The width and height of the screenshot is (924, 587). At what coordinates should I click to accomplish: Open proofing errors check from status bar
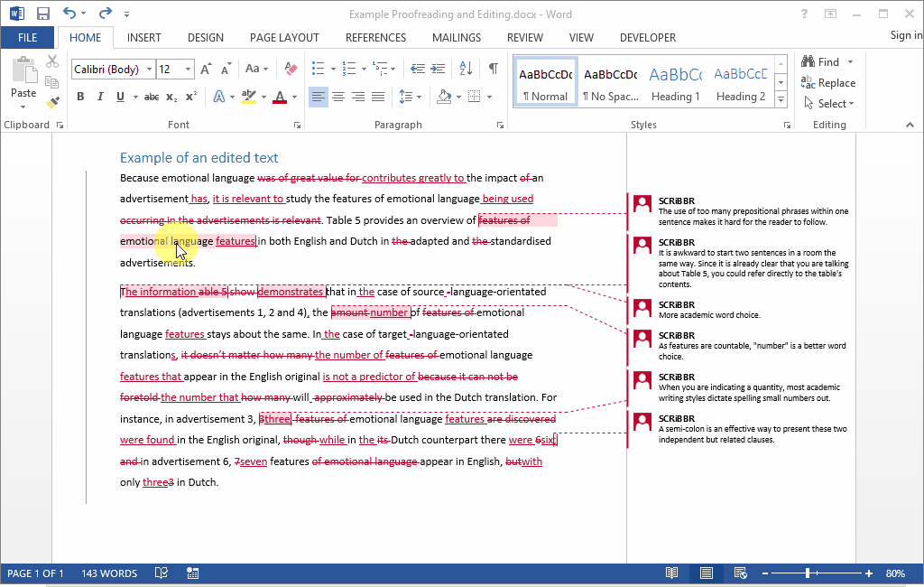162,573
